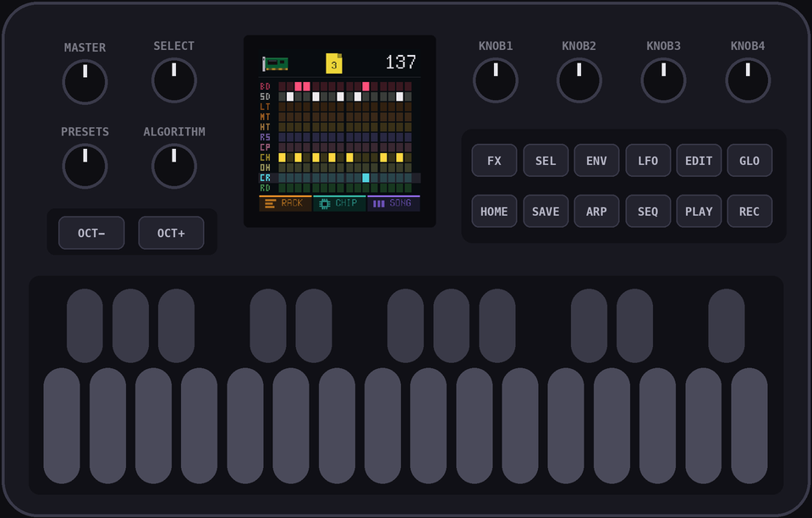Activate the ARP arpeggiator button
812x518 pixels.
pyautogui.click(x=596, y=212)
